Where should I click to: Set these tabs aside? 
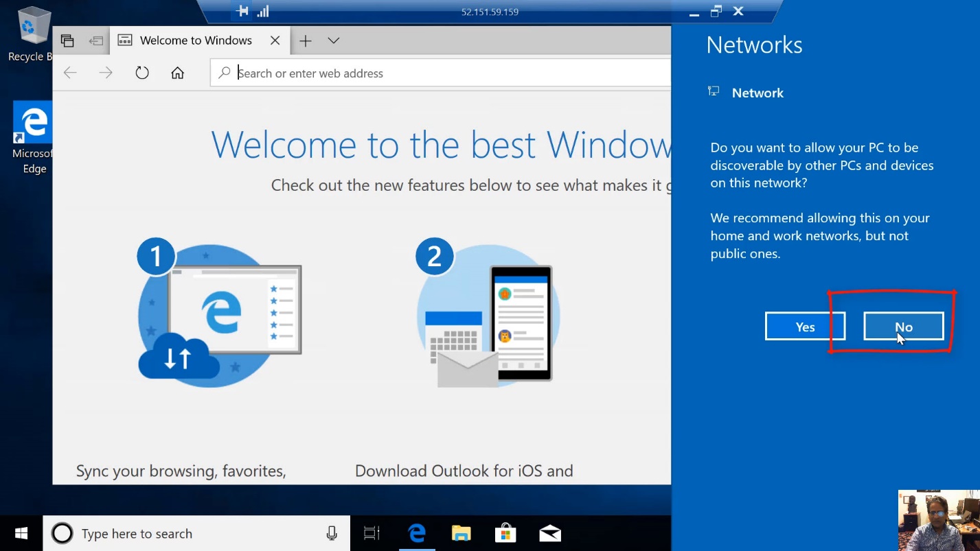[95, 40]
